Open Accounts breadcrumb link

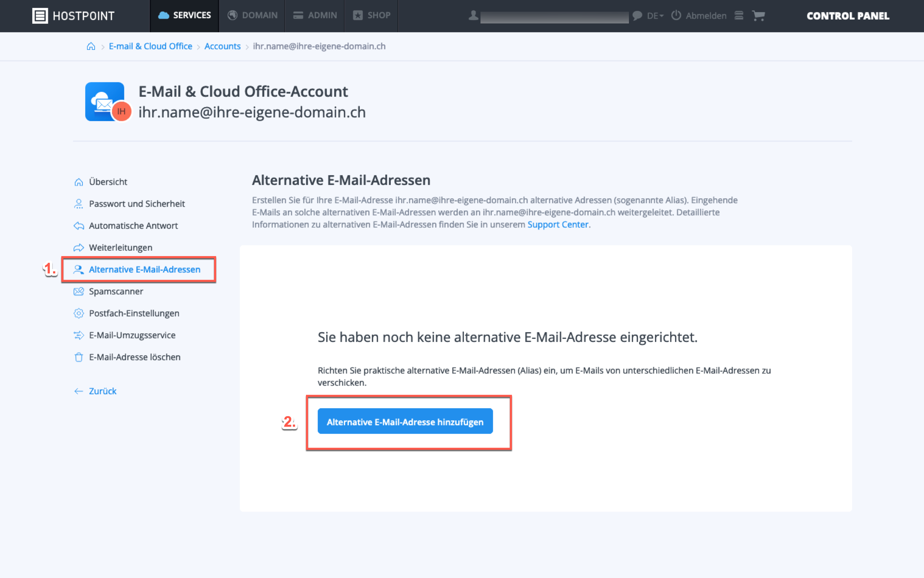tap(223, 46)
